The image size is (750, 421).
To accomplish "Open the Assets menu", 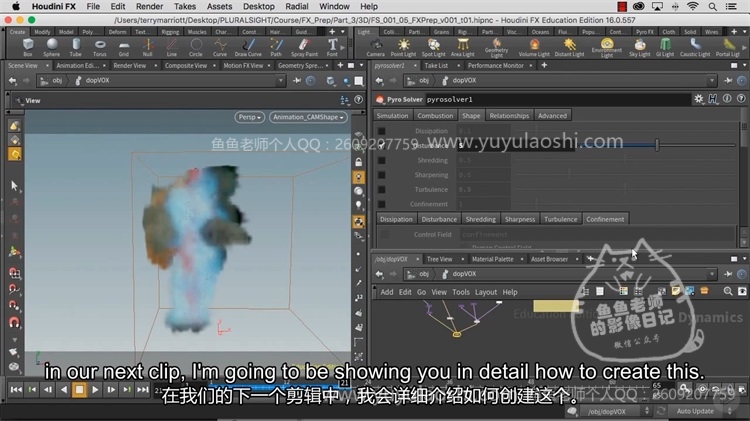I will coord(220,6).
